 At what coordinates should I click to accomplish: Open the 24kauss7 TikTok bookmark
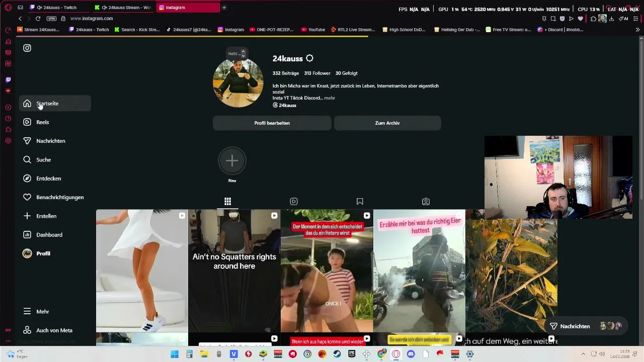click(x=189, y=30)
